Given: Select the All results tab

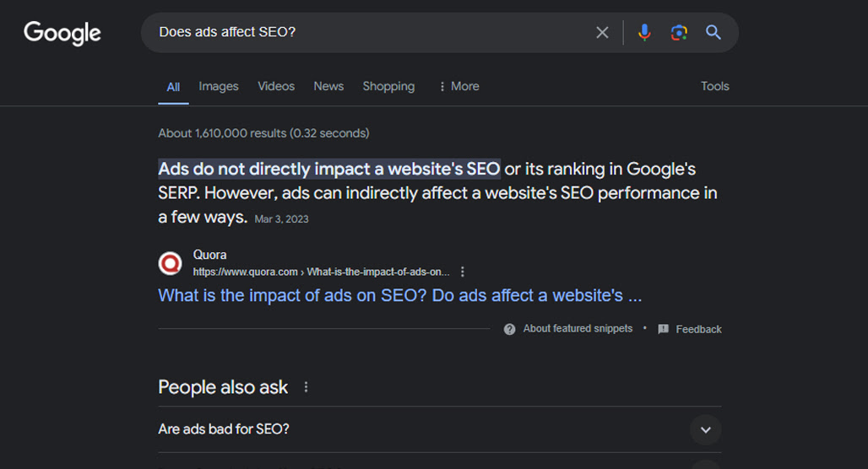Looking at the screenshot, I should coord(173,87).
